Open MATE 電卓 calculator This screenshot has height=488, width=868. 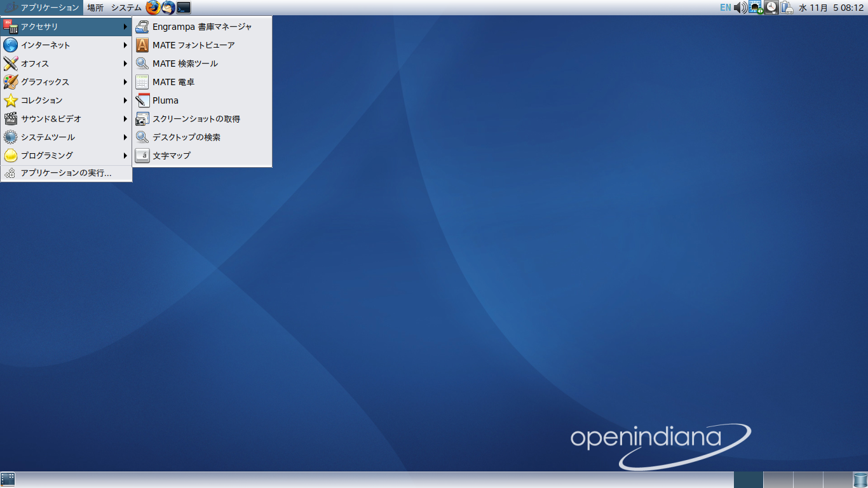pyautogui.click(x=202, y=82)
